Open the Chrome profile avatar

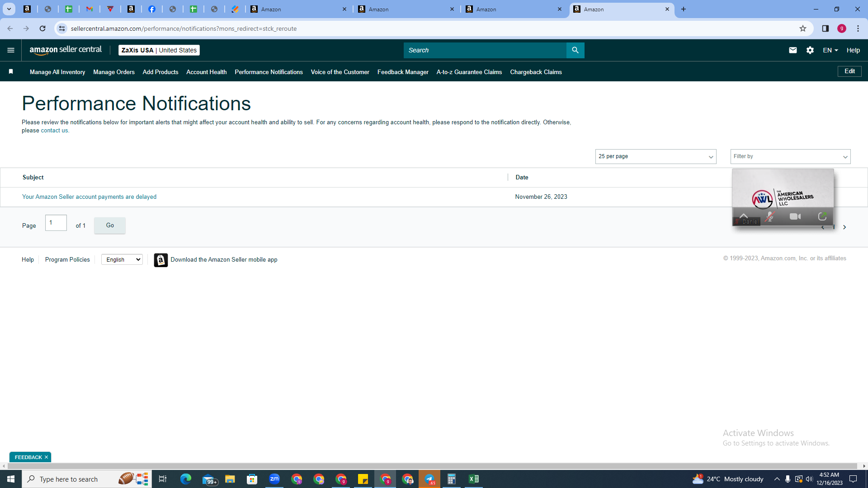point(842,28)
